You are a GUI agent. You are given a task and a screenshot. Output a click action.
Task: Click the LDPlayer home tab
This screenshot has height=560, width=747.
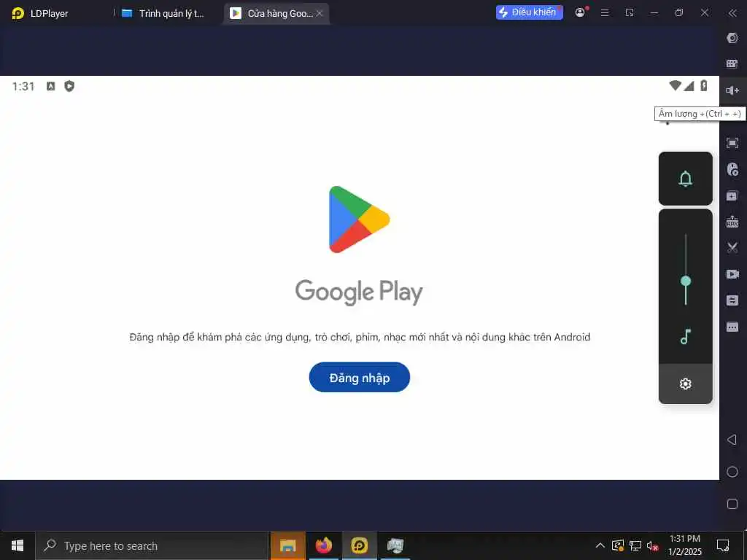[x=40, y=13]
